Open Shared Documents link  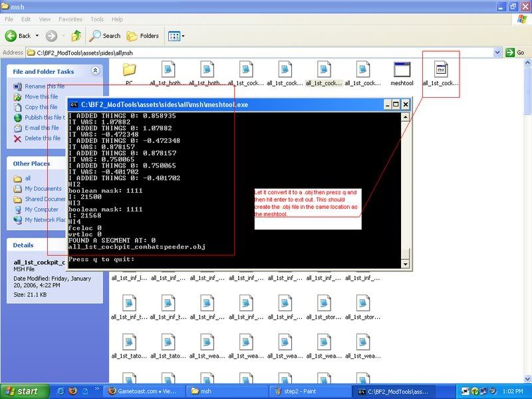pos(39,199)
